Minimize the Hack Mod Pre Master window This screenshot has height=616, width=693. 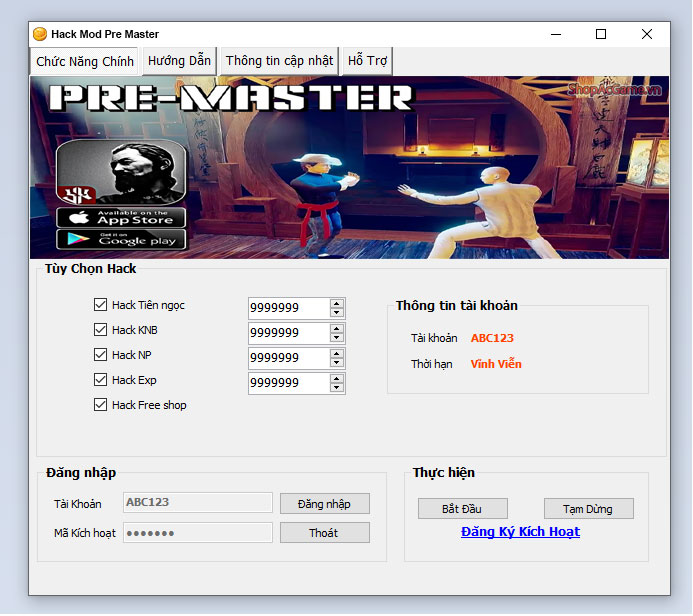click(x=556, y=34)
